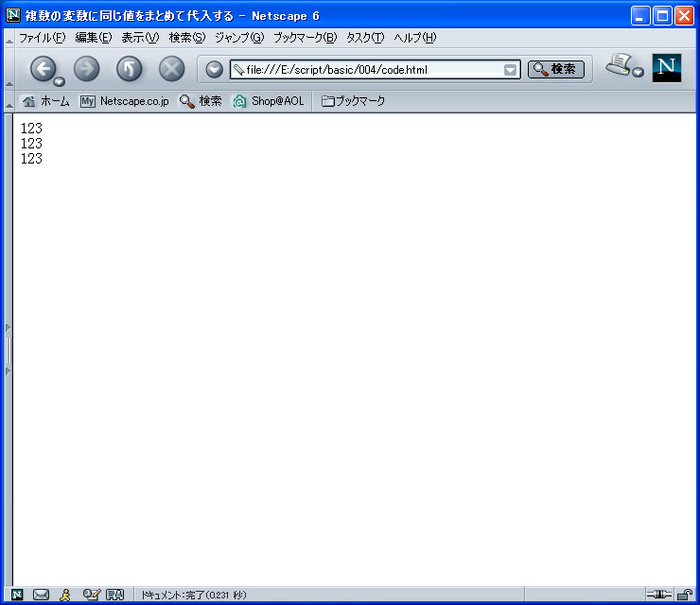This screenshot has width=700, height=605.
Task: Click the page proxy icon in the address bar
Action: tap(238, 70)
